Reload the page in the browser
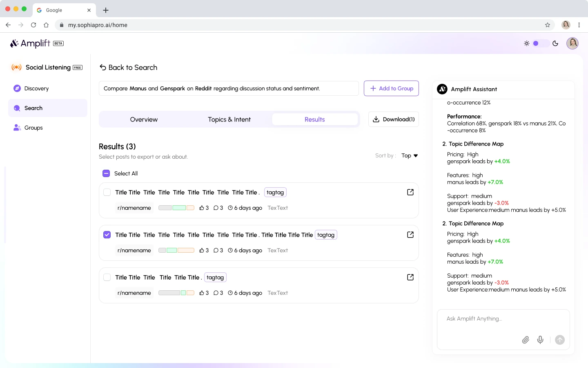The image size is (588, 368). 33,25
